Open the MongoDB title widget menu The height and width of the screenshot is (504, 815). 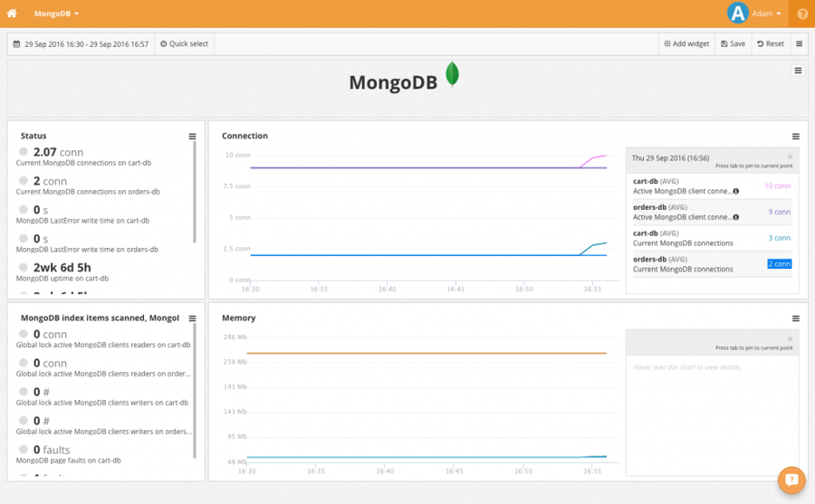point(798,71)
